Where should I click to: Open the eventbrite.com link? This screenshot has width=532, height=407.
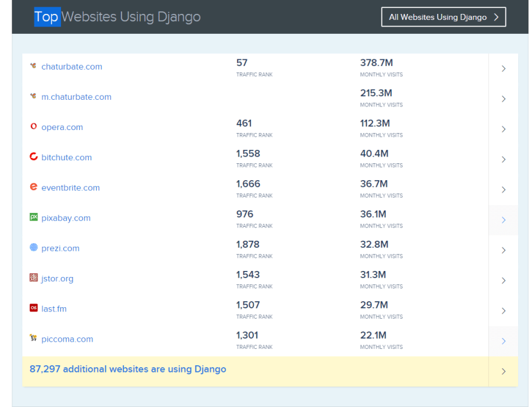click(x=71, y=187)
